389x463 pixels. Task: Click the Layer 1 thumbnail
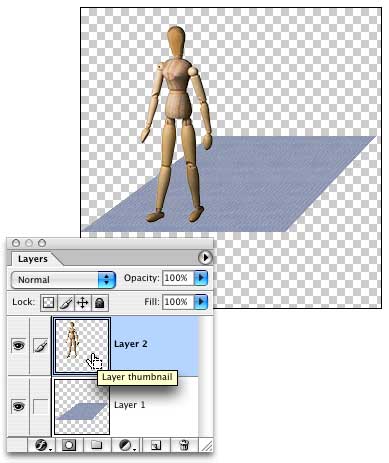(x=82, y=407)
